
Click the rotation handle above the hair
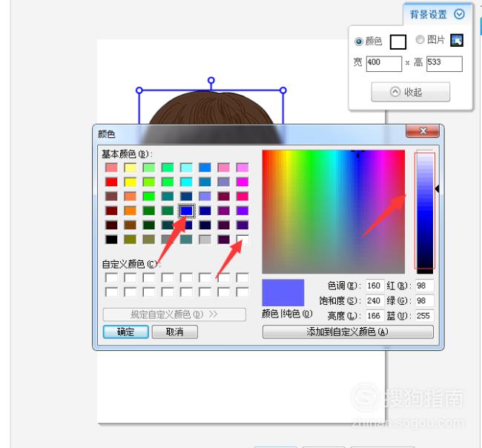click(x=211, y=81)
